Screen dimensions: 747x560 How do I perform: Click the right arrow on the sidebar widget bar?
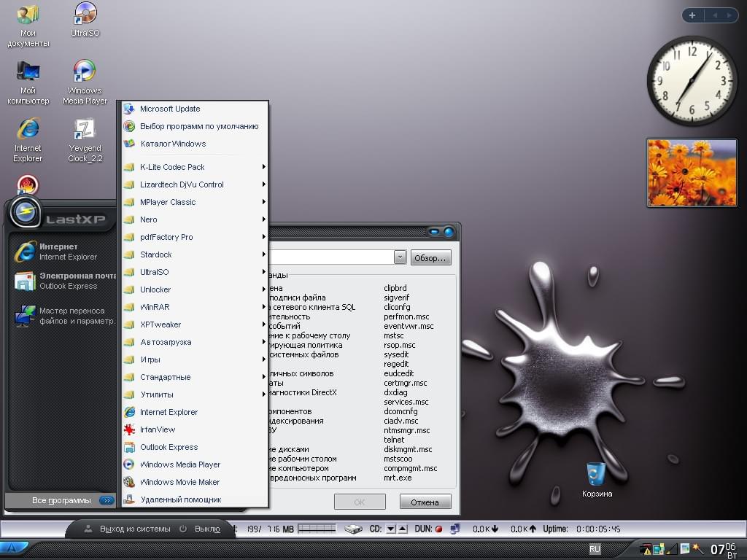point(729,15)
